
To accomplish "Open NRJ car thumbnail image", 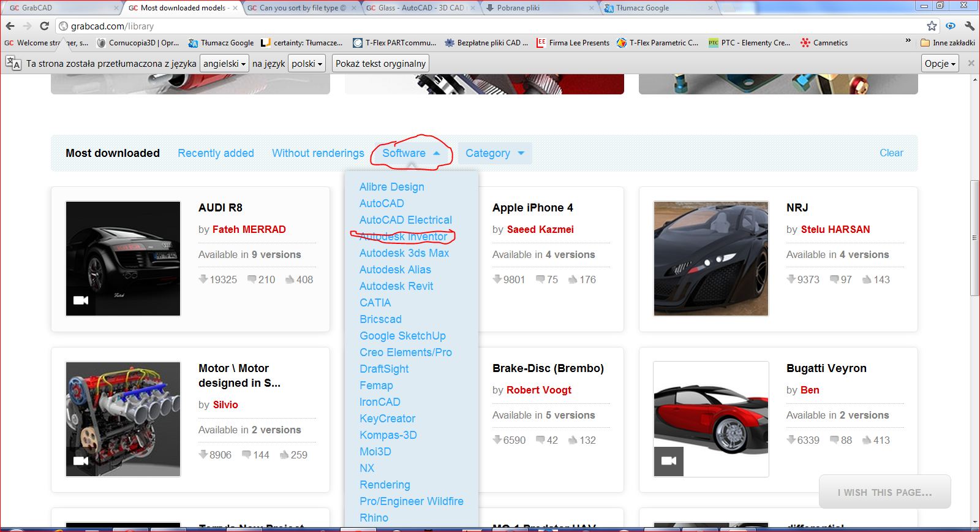I will click(x=711, y=259).
